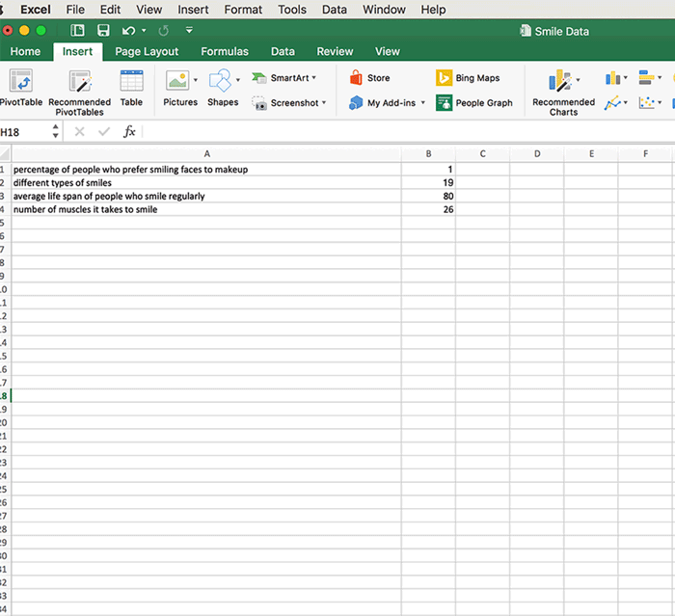This screenshot has height=616, width=675.
Task: Expand the Pictures dropdown arrow
Action: (x=196, y=80)
